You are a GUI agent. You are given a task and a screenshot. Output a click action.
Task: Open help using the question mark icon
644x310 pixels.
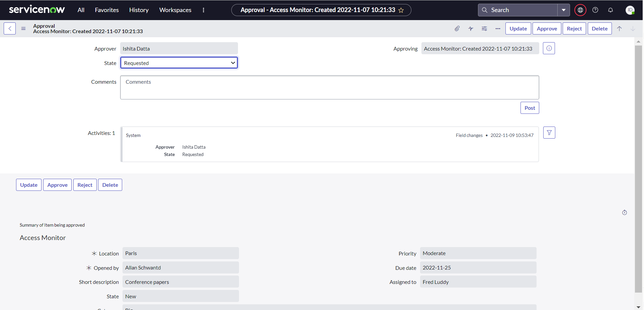tap(595, 10)
